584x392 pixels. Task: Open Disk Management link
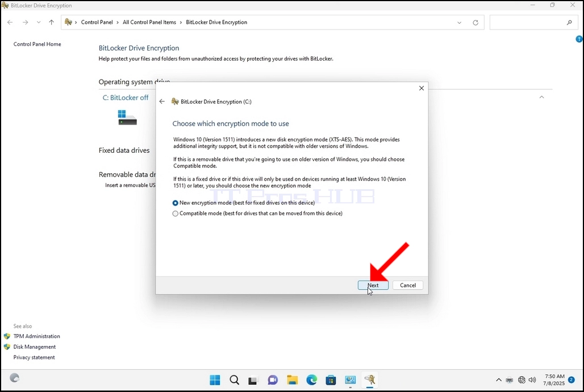[35, 347]
